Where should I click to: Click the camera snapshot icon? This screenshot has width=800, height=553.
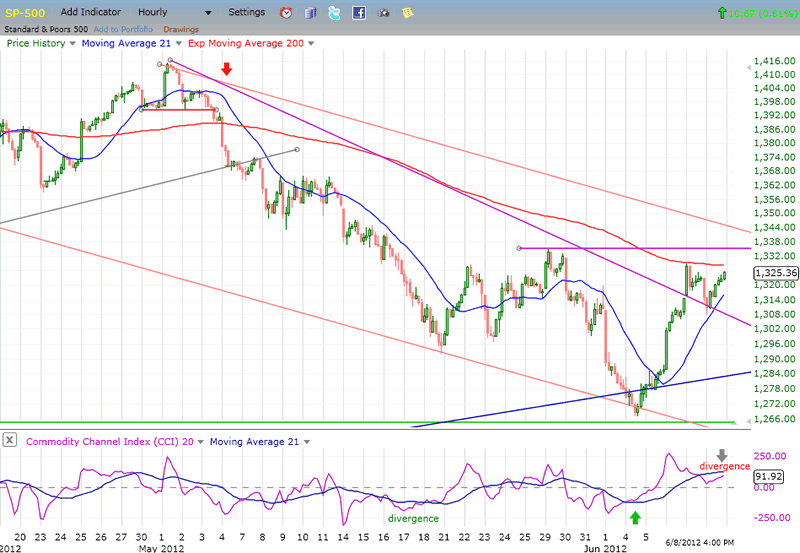pos(383,13)
